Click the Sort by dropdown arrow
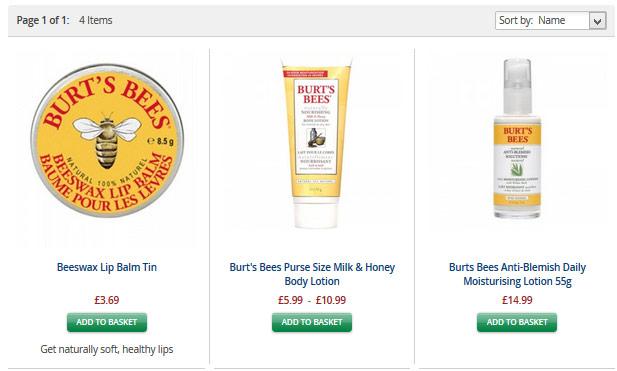This screenshot has width=617, height=371. click(597, 21)
